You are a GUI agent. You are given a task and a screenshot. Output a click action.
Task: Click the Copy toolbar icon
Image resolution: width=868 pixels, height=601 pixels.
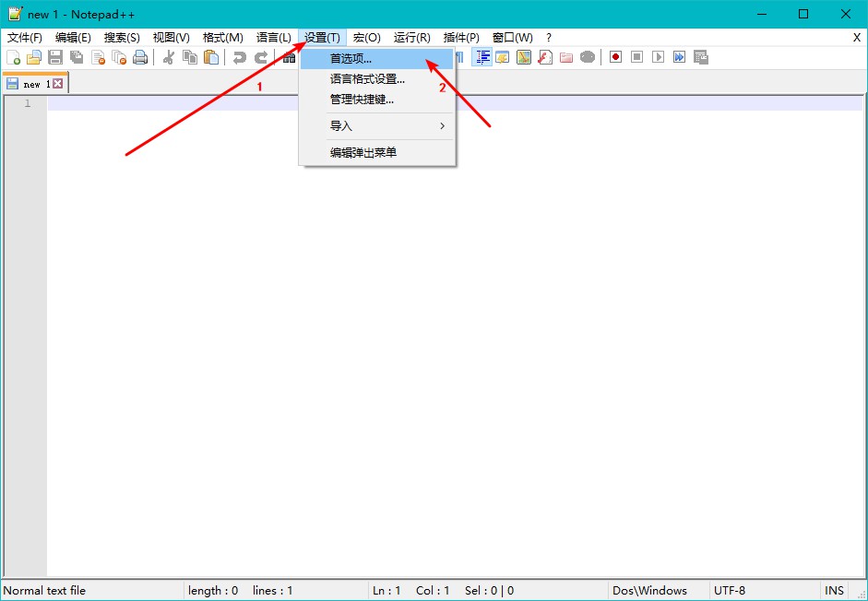[190, 57]
